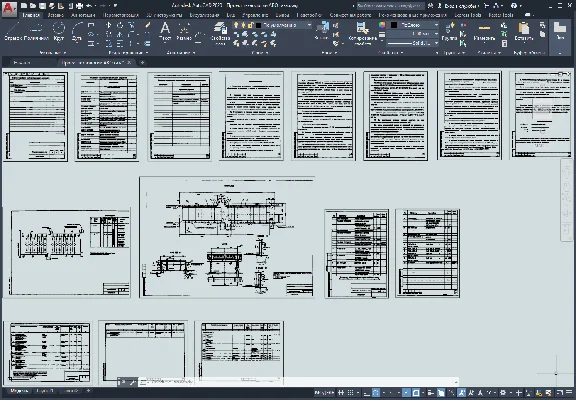576x400 pixels.
Task: Click the Match Properties (Копирование свойств) icon
Action: [x=362, y=32]
